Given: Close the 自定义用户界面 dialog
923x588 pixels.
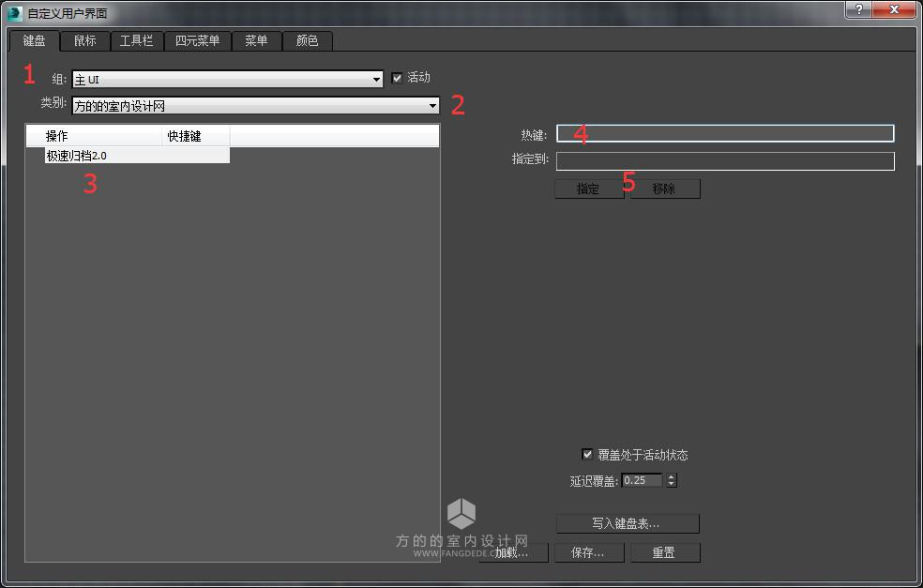Looking at the screenshot, I should (x=894, y=9).
